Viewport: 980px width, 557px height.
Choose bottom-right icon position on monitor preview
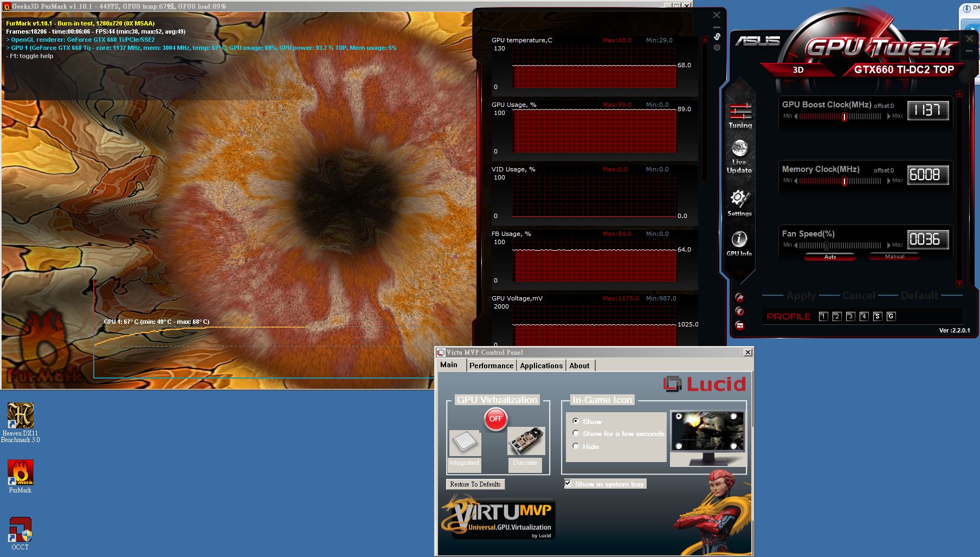733,446
